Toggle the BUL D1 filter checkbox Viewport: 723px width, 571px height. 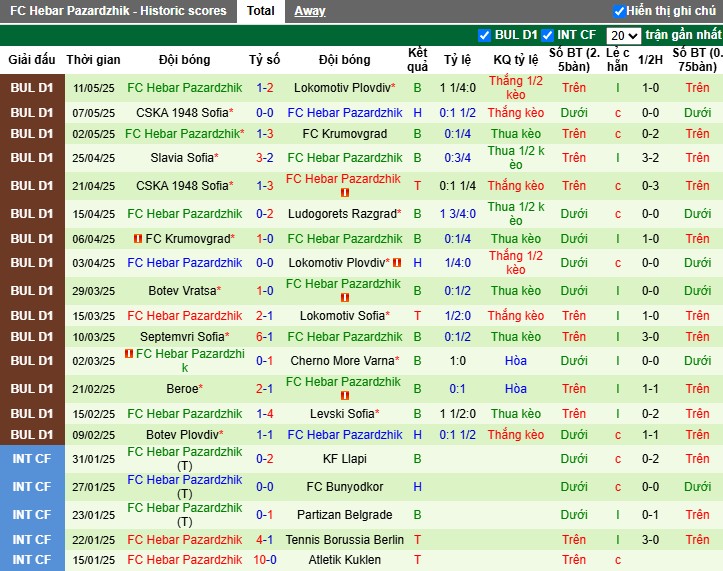point(484,36)
